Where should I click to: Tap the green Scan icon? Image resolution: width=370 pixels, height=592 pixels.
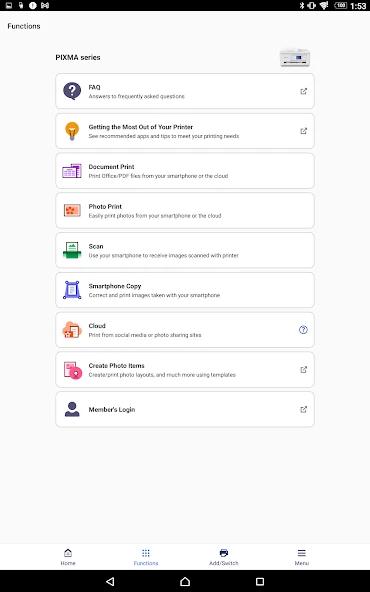click(x=72, y=250)
